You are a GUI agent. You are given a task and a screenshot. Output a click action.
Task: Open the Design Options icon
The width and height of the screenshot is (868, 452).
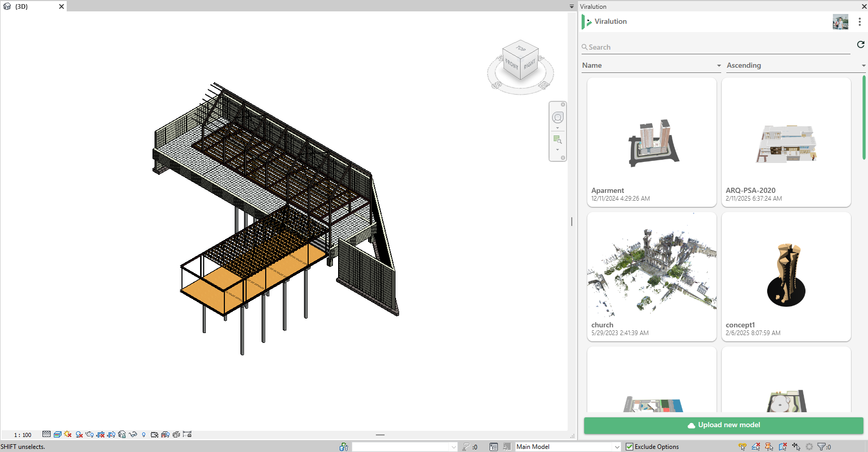pos(494,447)
